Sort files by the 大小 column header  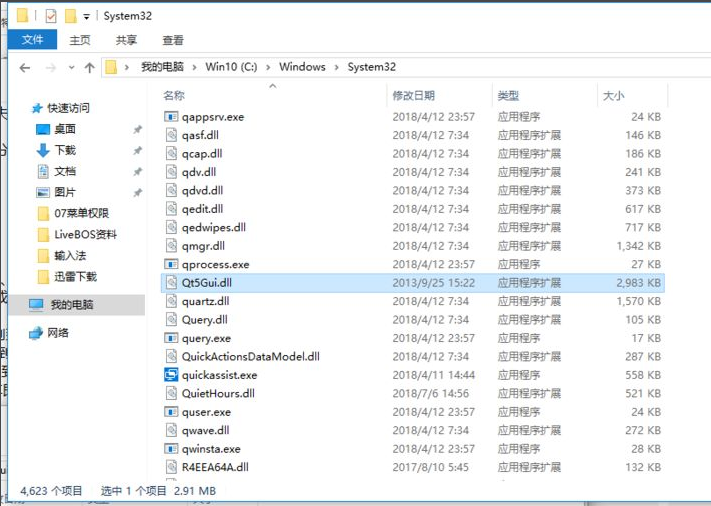613,96
